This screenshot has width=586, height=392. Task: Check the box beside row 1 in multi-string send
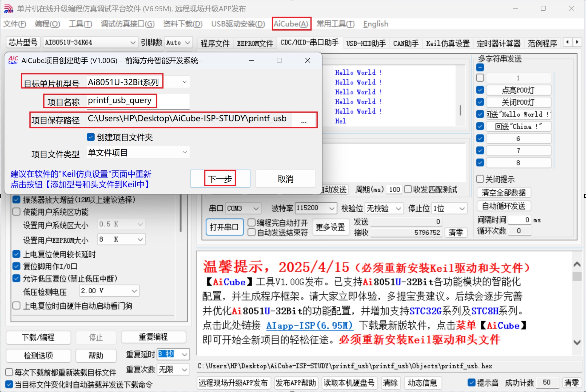[x=480, y=78]
